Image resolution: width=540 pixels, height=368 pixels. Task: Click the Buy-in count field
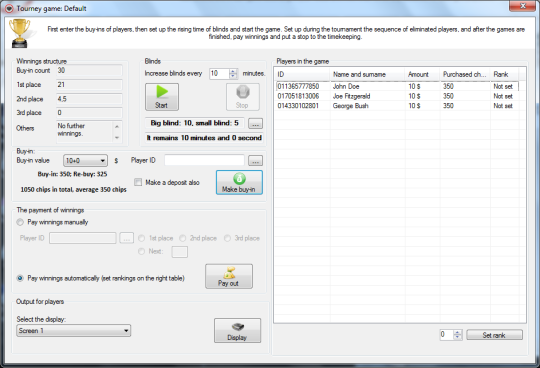89,71
